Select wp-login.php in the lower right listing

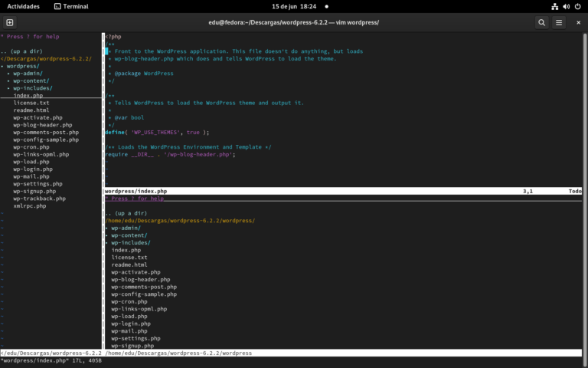pos(131,324)
